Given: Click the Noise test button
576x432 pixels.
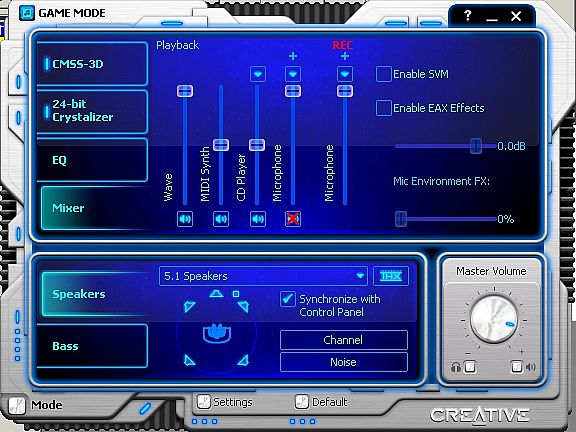Looking at the screenshot, I should point(344,362).
